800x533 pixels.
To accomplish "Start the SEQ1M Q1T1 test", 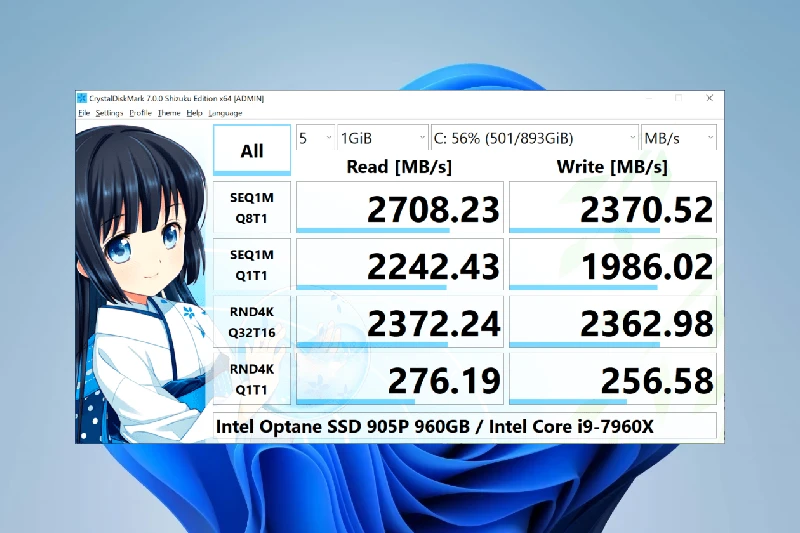I will 252,265.
